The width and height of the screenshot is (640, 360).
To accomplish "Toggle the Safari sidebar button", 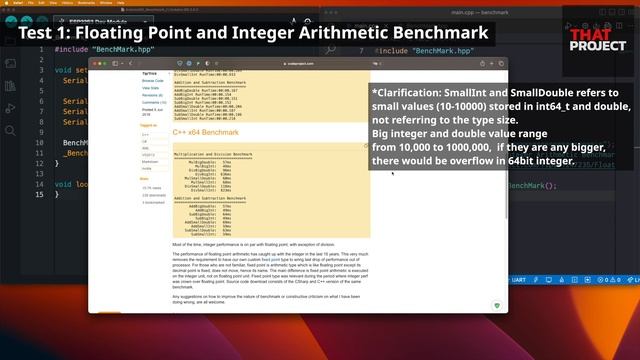I will (115, 64).
